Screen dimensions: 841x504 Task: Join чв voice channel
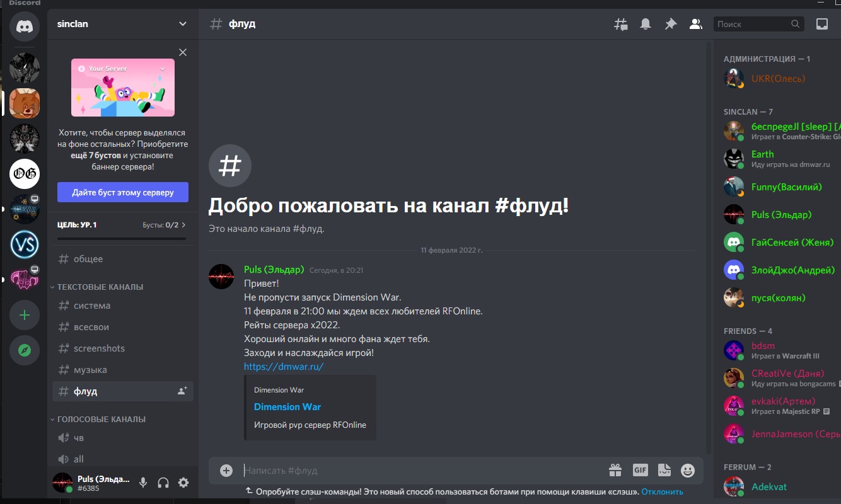(123, 438)
